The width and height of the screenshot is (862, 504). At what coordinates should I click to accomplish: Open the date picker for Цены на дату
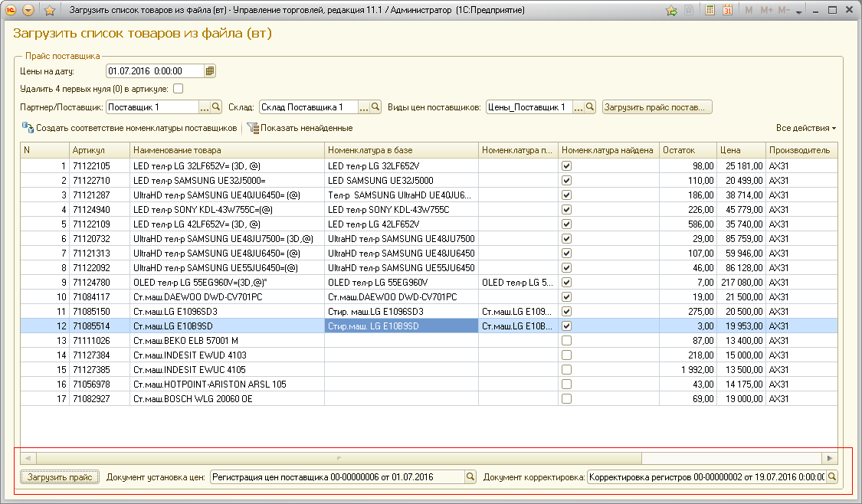coord(209,71)
